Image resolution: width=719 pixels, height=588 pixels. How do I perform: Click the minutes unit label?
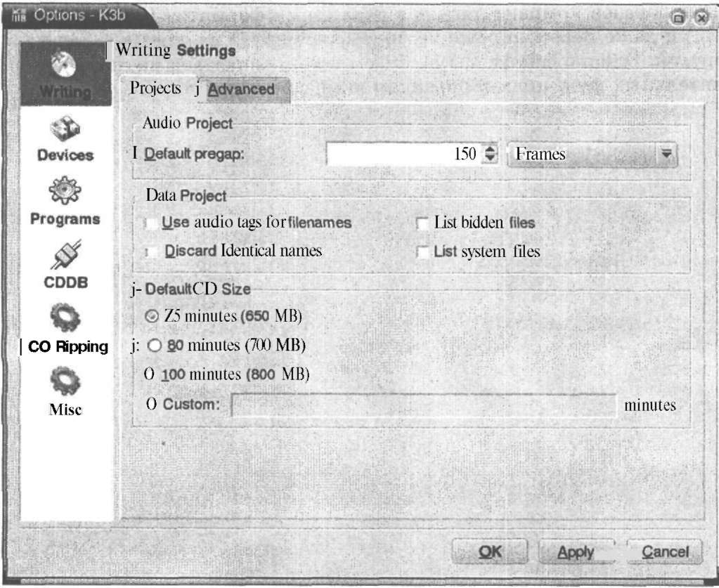[650, 405]
